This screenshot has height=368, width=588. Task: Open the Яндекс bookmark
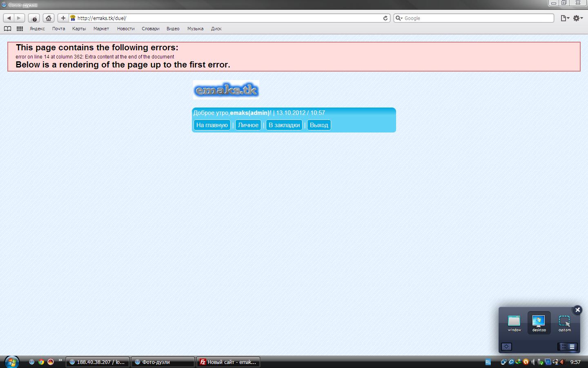[x=37, y=29]
